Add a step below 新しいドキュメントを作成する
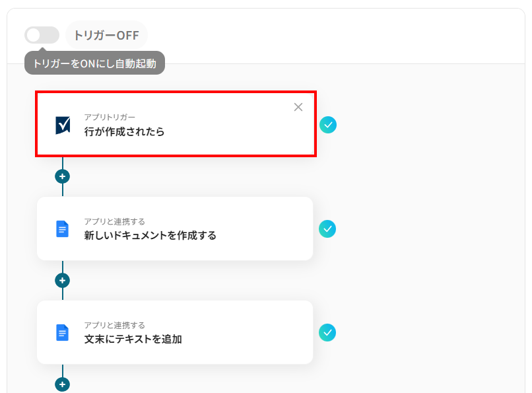This screenshot has width=532, height=393. click(x=63, y=280)
